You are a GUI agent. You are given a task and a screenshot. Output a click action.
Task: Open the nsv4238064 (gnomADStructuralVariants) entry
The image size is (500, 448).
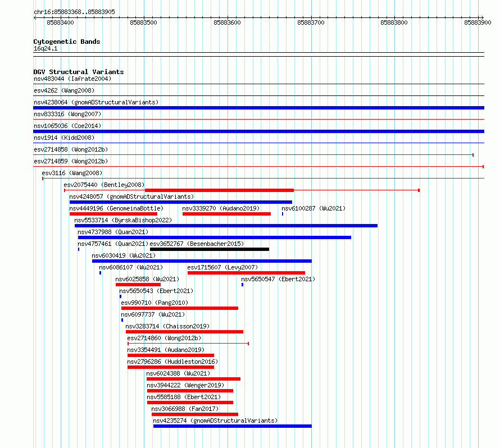[x=96, y=102]
